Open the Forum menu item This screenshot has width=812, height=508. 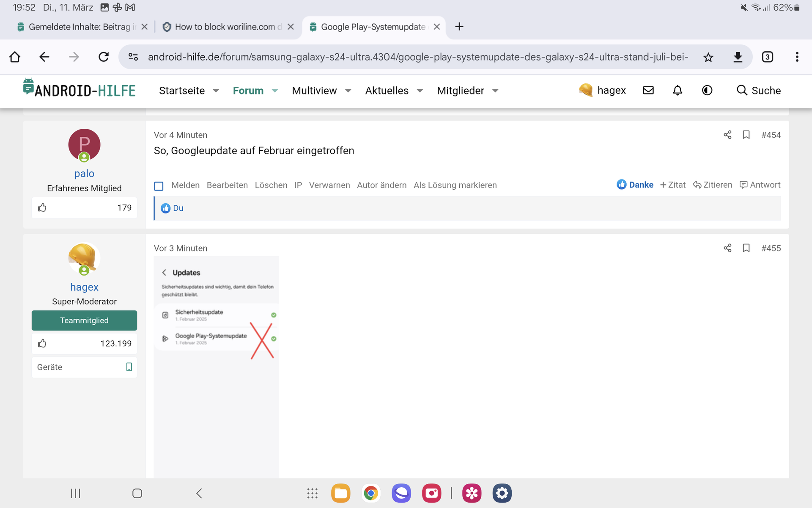click(x=248, y=91)
